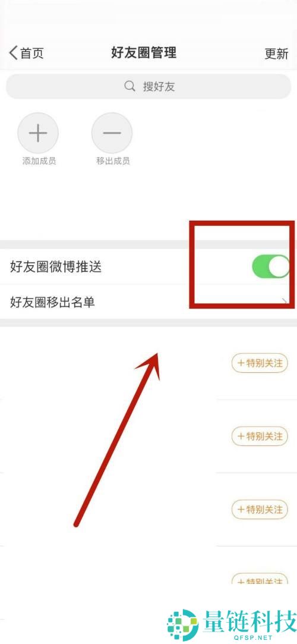Focus the 搜好友 search field

(x=148, y=86)
